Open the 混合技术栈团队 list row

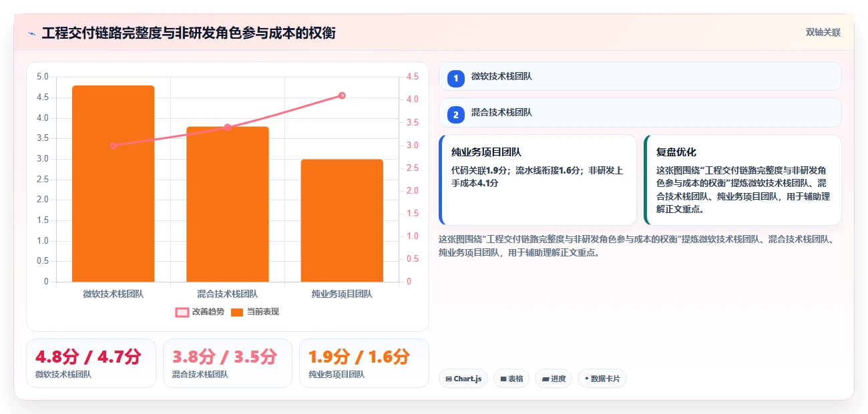tap(640, 112)
